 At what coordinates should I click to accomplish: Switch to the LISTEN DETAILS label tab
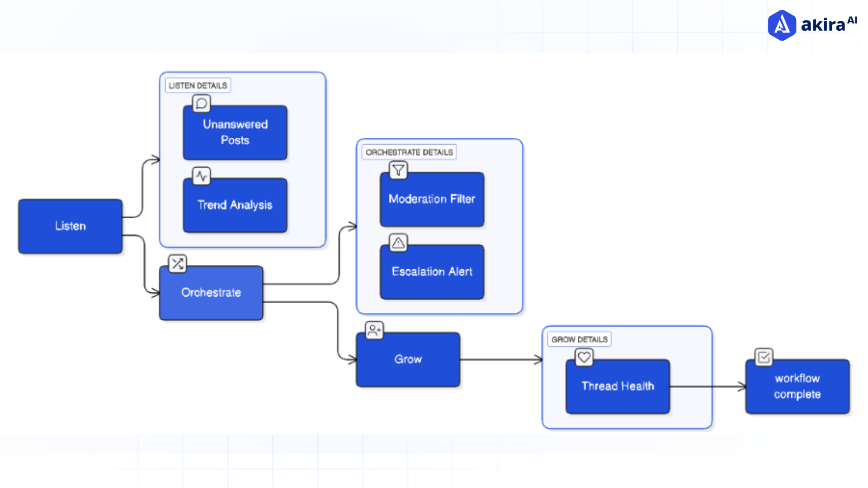[x=198, y=85]
